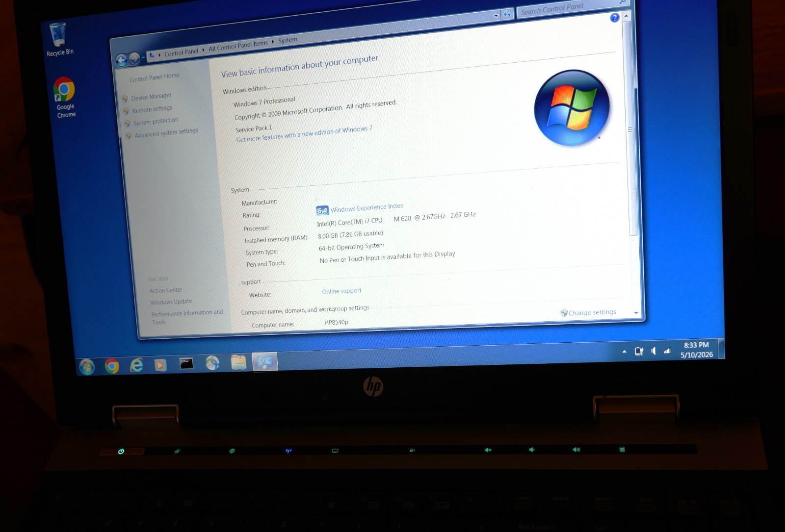
Task: Click the shield icon beside System protection
Action: [x=127, y=124]
